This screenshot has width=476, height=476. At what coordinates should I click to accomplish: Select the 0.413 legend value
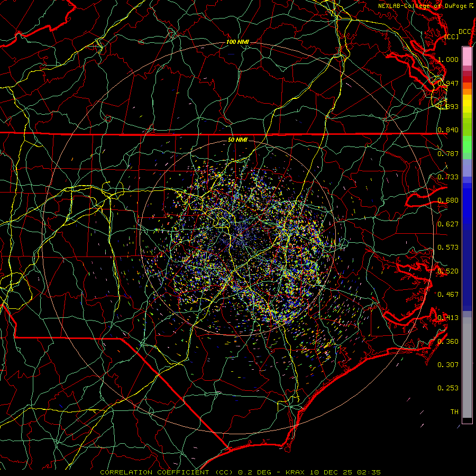(x=448, y=318)
